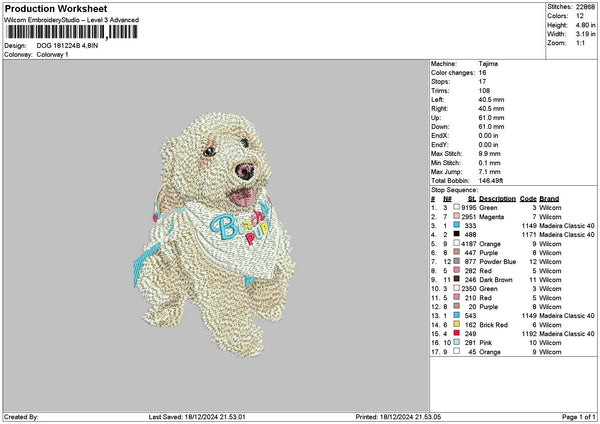
Task: Select stitch count 9195 in row 1
Action: (469, 208)
